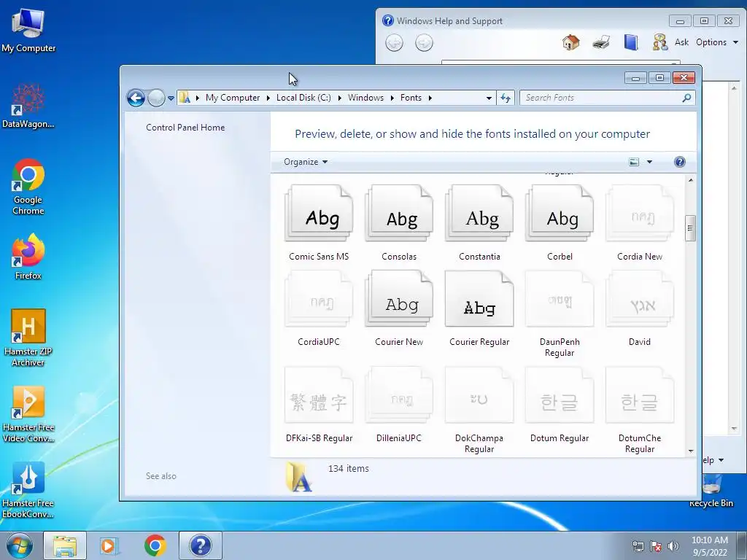This screenshot has width=747, height=560.
Task: Click the Chrome taskbar icon
Action: [155, 545]
